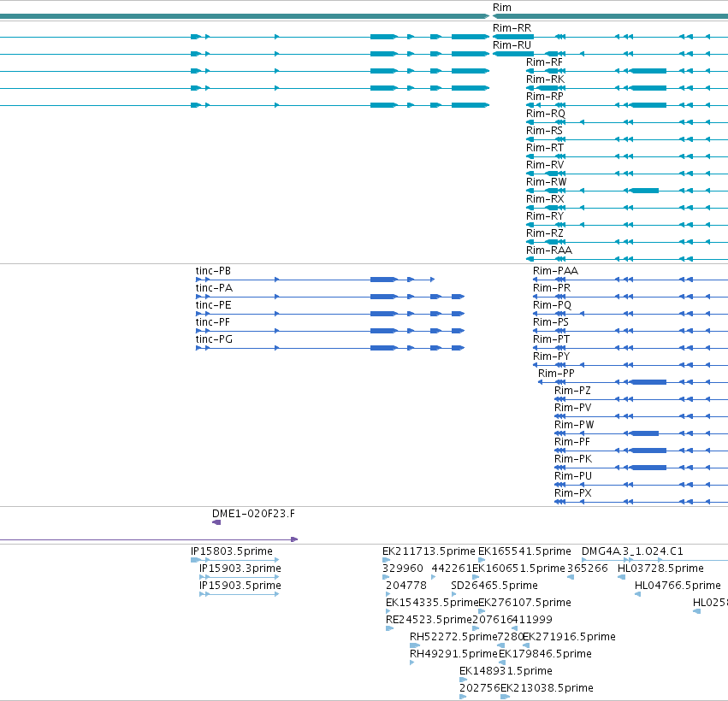Open the tinc-PE protein label
Viewport: 728px width, 701px height.
coord(213,305)
